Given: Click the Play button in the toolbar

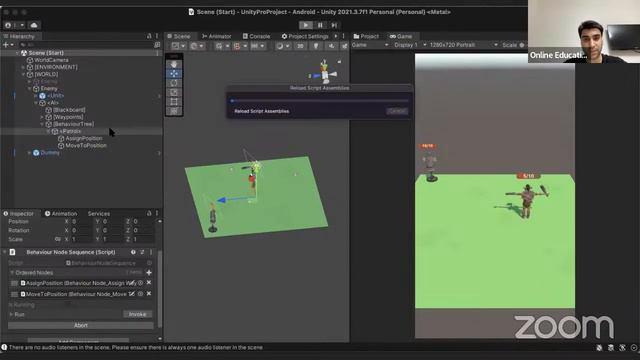Looking at the screenshot, I should [306, 25].
